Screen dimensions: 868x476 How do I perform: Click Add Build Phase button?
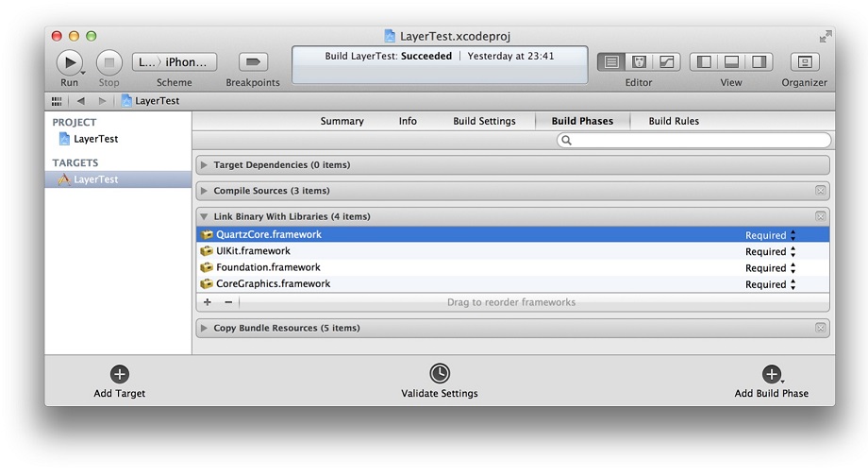(772, 374)
